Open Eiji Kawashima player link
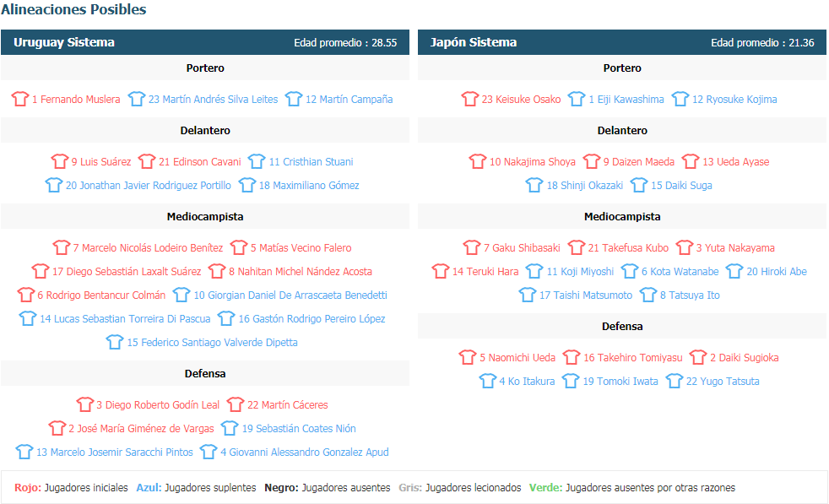 click(x=626, y=100)
